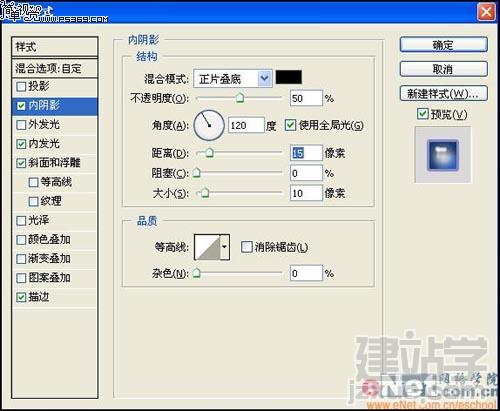Click the 不透明度 opacity slider handle
This screenshot has width=500, height=411.
240,98
